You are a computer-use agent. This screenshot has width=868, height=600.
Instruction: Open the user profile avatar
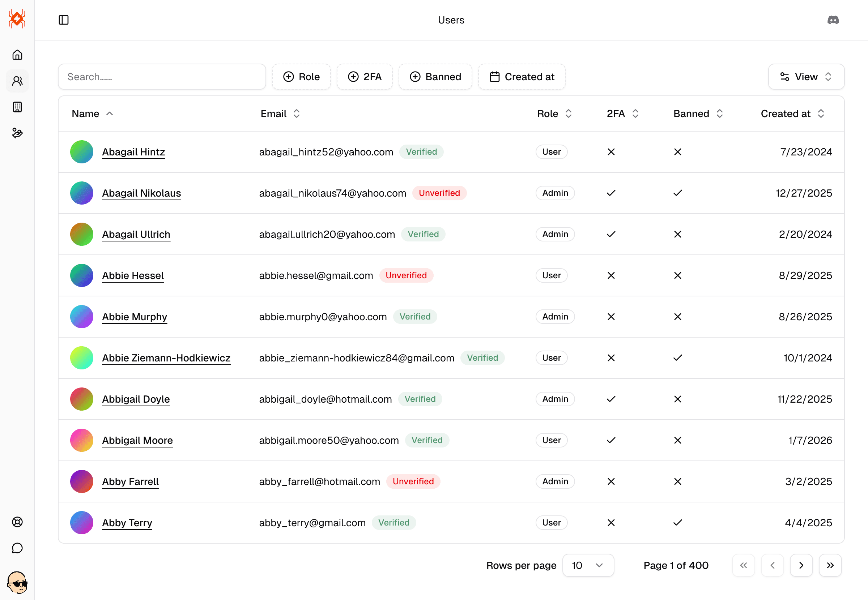17,582
